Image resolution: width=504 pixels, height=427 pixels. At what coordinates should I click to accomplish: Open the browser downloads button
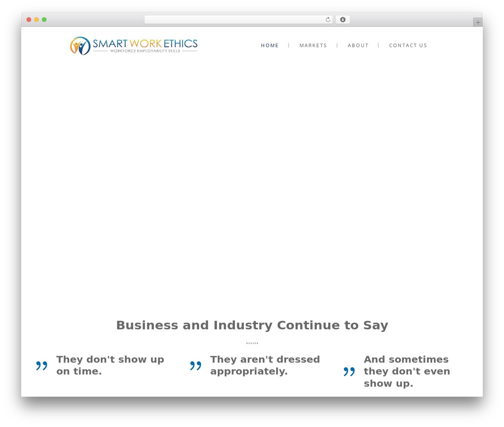[x=343, y=20]
